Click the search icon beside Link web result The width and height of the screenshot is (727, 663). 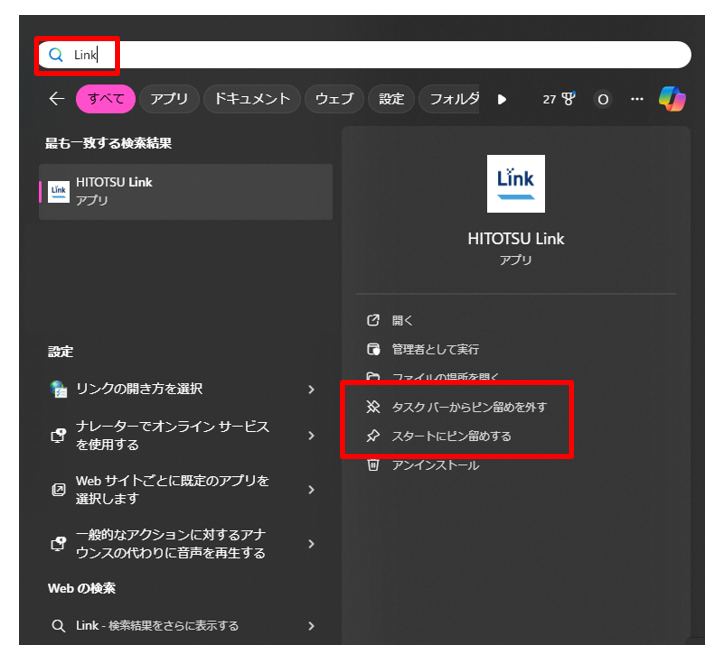coord(58,626)
